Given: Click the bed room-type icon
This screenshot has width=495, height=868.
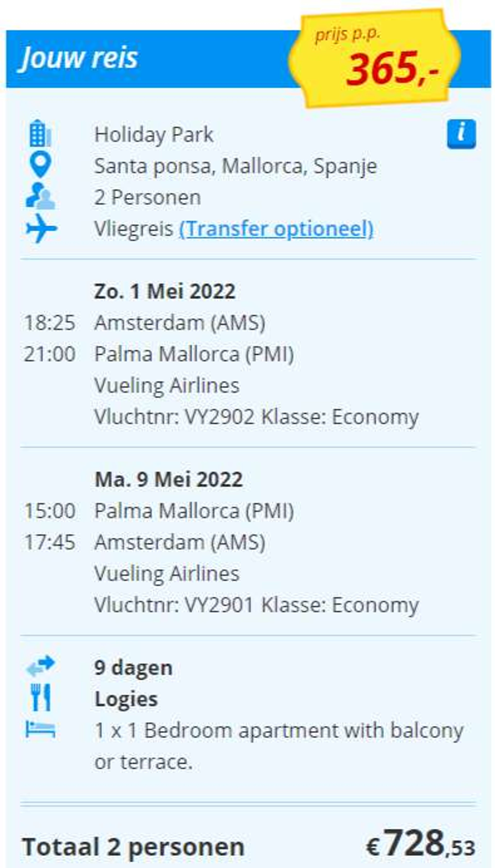Looking at the screenshot, I should pos(40,730).
